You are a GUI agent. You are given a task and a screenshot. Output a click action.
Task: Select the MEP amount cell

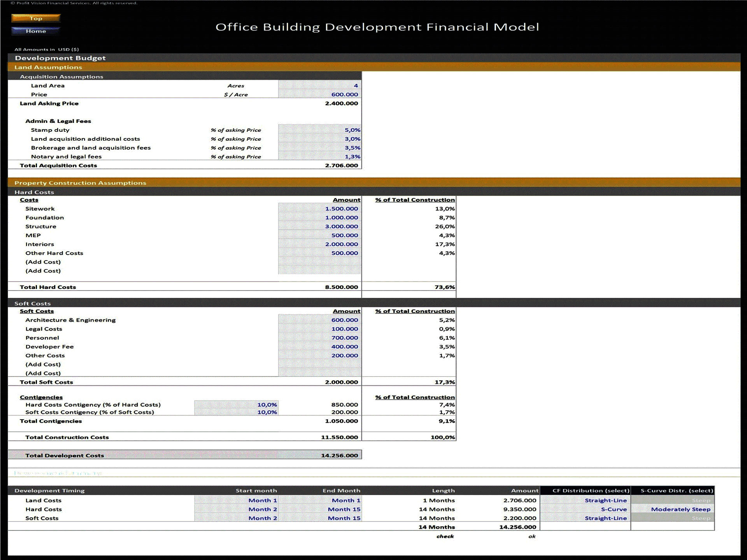(319, 235)
